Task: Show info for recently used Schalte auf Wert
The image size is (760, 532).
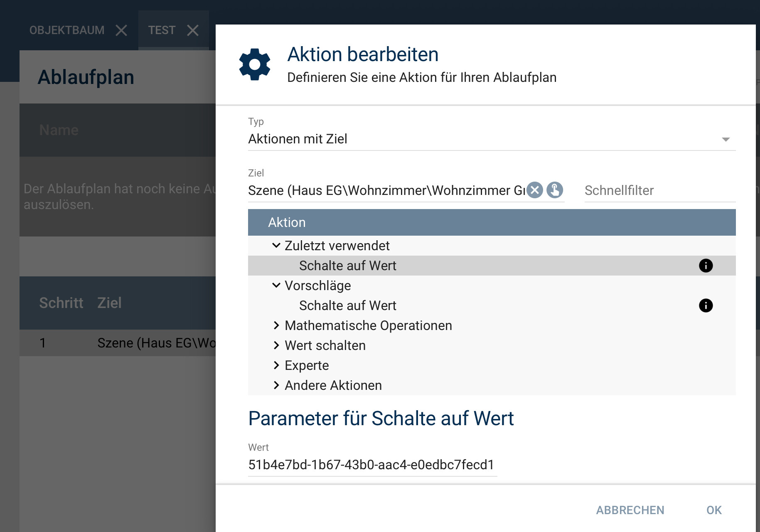Action: [706, 266]
